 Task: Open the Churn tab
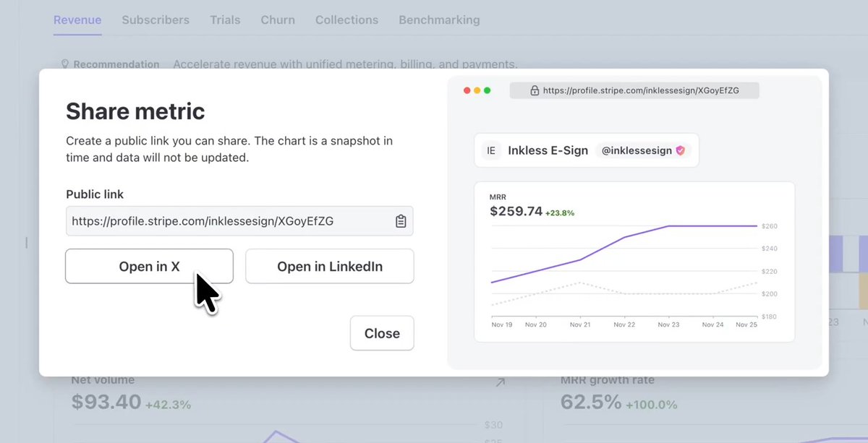[x=278, y=20]
